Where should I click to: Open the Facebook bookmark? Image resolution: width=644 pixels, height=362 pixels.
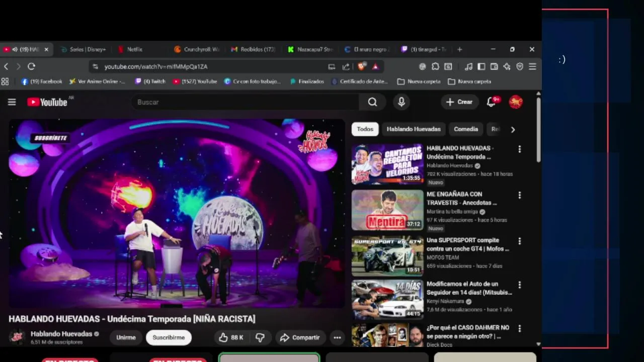42,81
